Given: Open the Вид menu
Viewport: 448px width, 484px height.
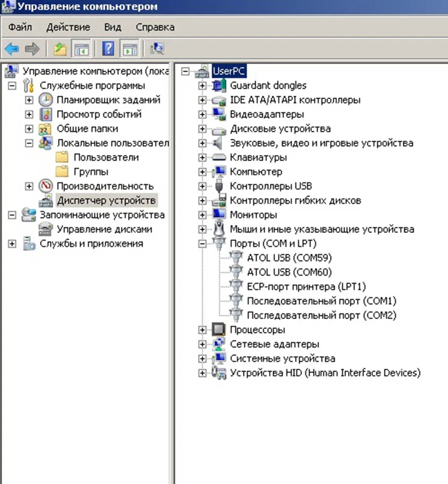Looking at the screenshot, I should point(112,27).
